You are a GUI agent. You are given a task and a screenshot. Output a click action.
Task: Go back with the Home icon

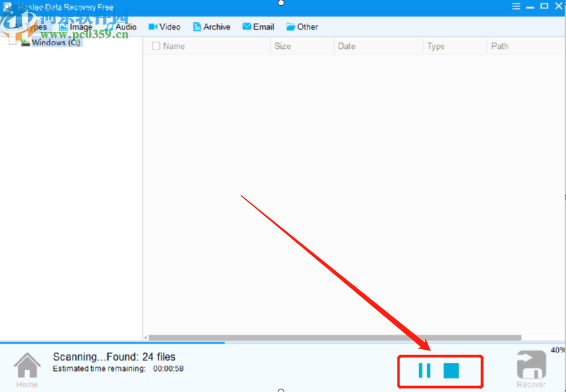click(27, 370)
